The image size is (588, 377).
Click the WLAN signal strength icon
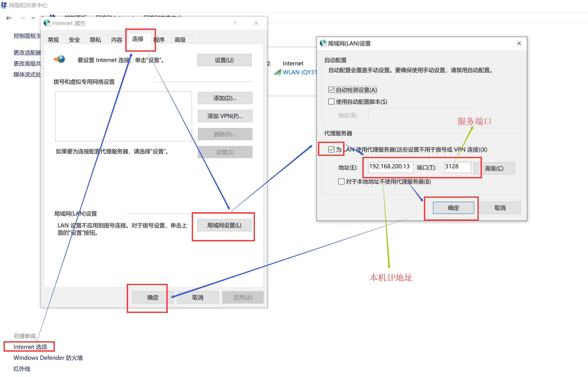(278, 72)
